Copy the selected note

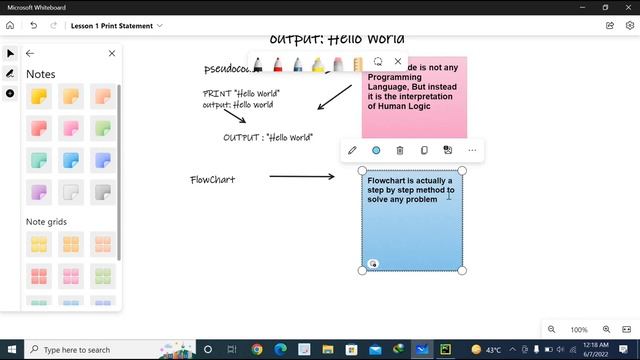pyautogui.click(x=424, y=150)
